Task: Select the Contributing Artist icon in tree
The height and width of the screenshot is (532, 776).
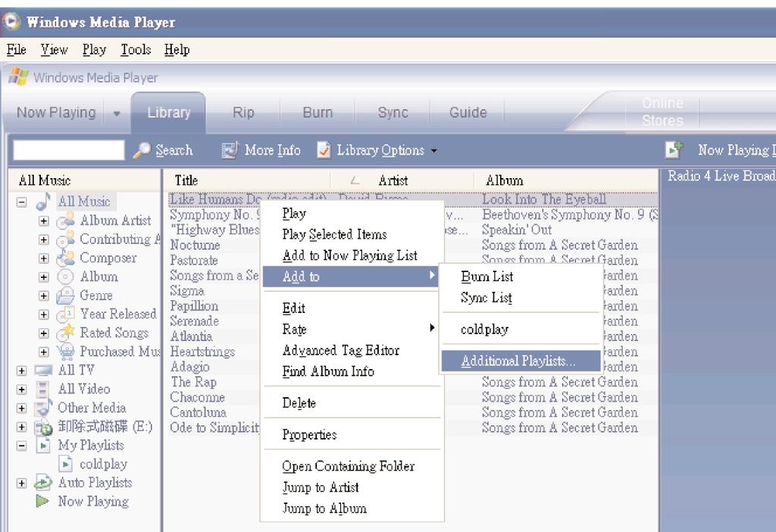Action: point(65,239)
